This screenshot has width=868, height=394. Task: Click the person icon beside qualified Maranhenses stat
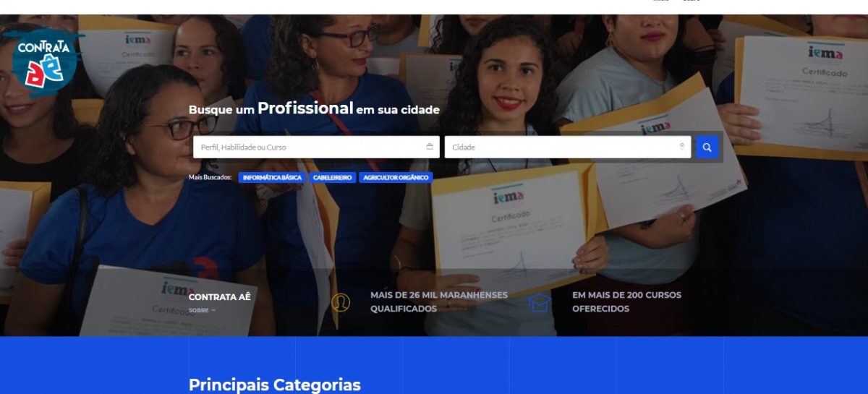pos(341,302)
